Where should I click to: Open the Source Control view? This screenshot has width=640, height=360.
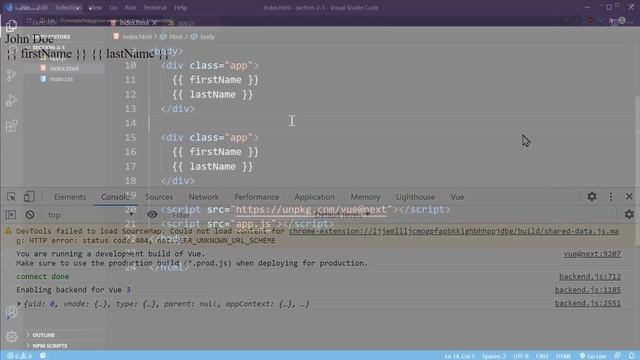coord(11,75)
